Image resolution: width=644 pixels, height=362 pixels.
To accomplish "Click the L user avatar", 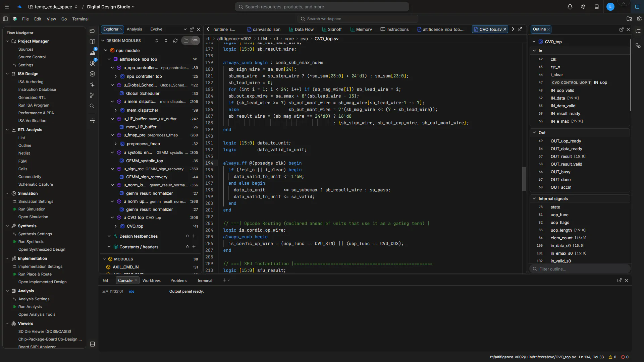I will [610, 7].
